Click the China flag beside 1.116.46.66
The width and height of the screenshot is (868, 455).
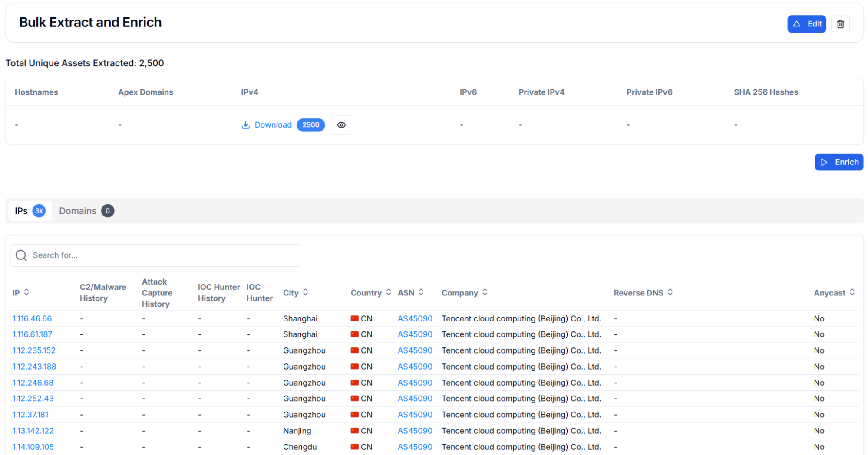pyautogui.click(x=355, y=318)
